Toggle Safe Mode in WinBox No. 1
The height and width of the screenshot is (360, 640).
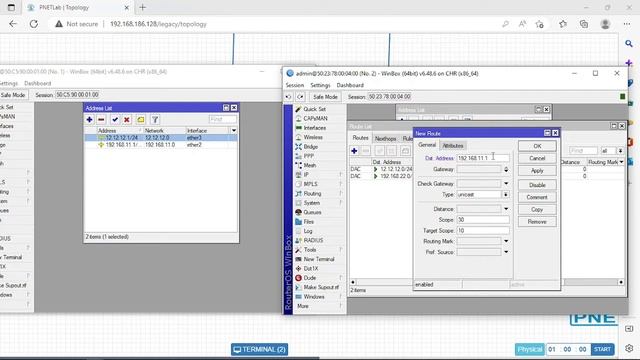(13, 95)
